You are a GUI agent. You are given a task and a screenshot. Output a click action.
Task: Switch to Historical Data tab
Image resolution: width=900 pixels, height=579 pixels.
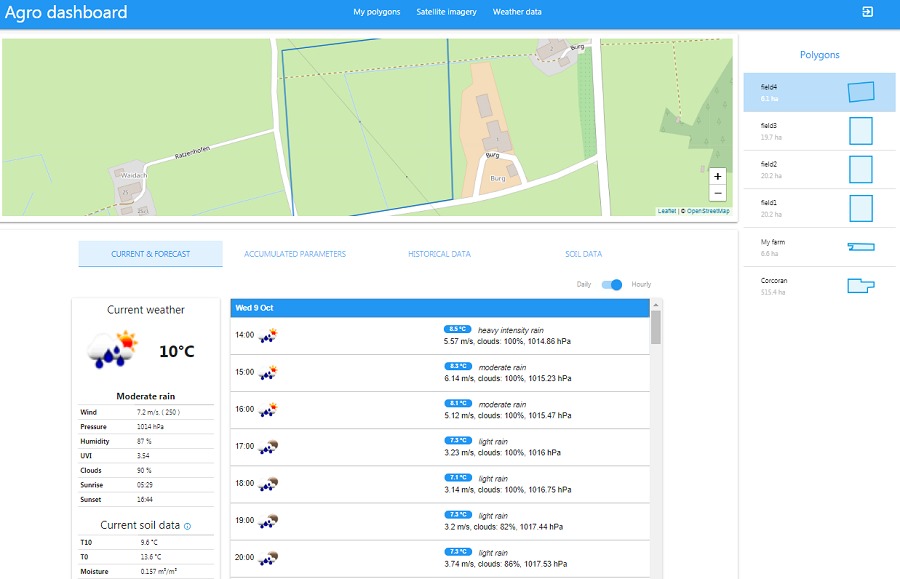tap(439, 254)
